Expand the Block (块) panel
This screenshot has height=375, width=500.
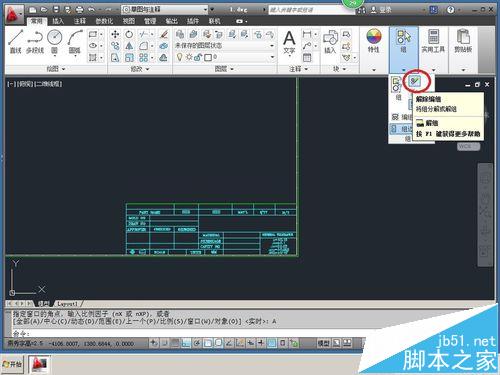pos(339,69)
